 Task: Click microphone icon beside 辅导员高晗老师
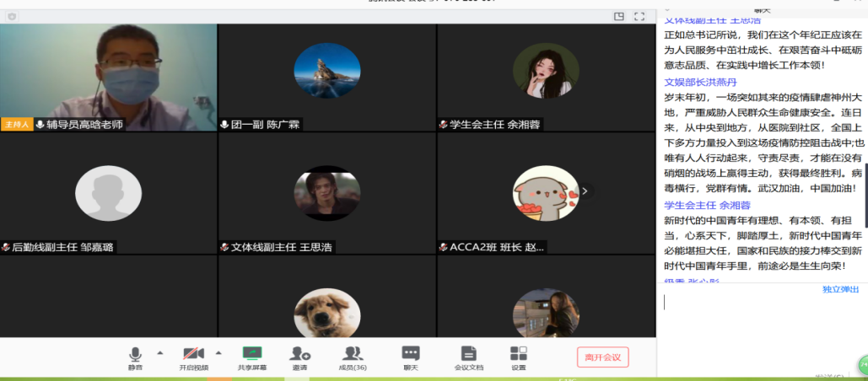click(40, 125)
